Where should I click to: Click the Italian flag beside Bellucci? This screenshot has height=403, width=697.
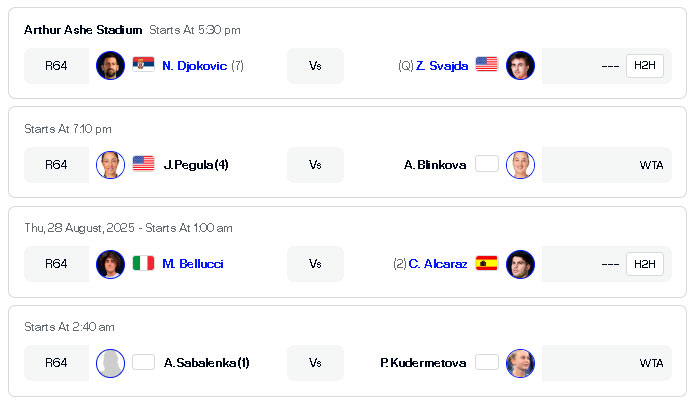point(144,263)
